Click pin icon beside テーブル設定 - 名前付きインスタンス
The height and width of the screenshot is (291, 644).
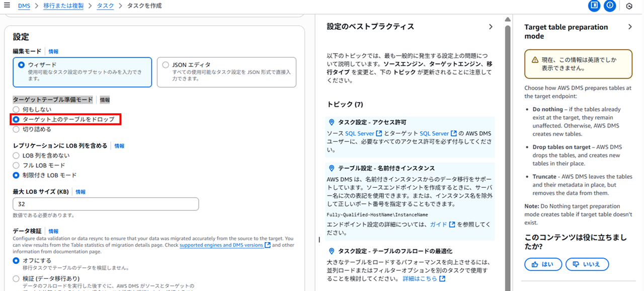pos(332,168)
